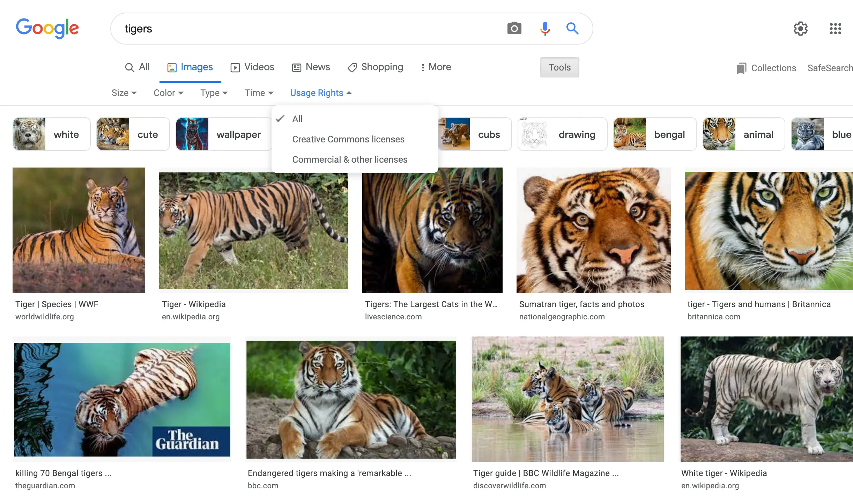The width and height of the screenshot is (853, 504).
Task: Click 'Sumatran tiger, facts and photos' link
Action: point(582,304)
